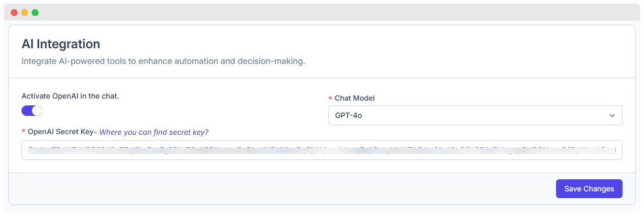The image size is (644, 216).
Task: Toggle the Activate OpenAI switch
Action: (31, 111)
